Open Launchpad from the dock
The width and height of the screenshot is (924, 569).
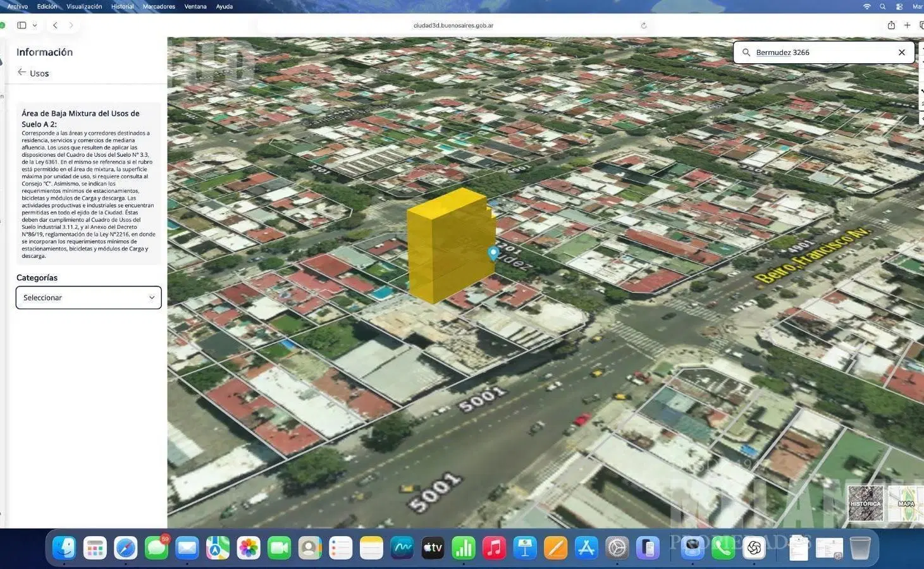[x=95, y=548]
